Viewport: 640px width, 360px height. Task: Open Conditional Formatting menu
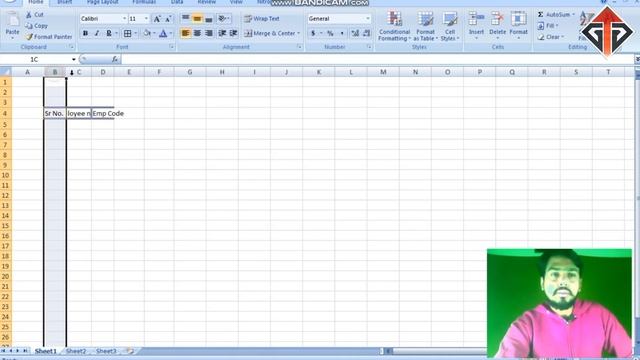pos(394,26)
